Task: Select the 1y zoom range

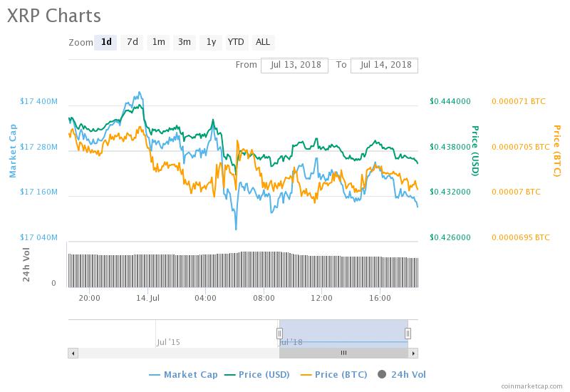Action: 211,42
